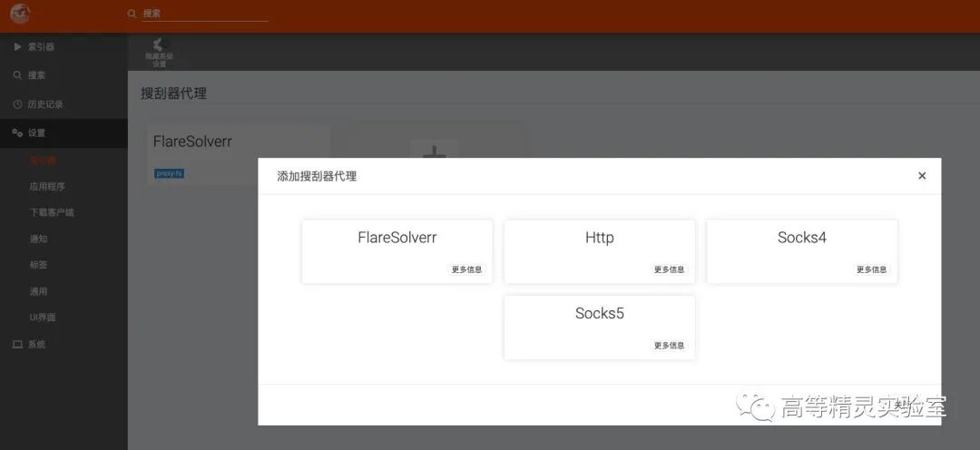Focus the 搜索 field in header
Image resolution: width=980 pixels, height=450 pixels.
205,13
